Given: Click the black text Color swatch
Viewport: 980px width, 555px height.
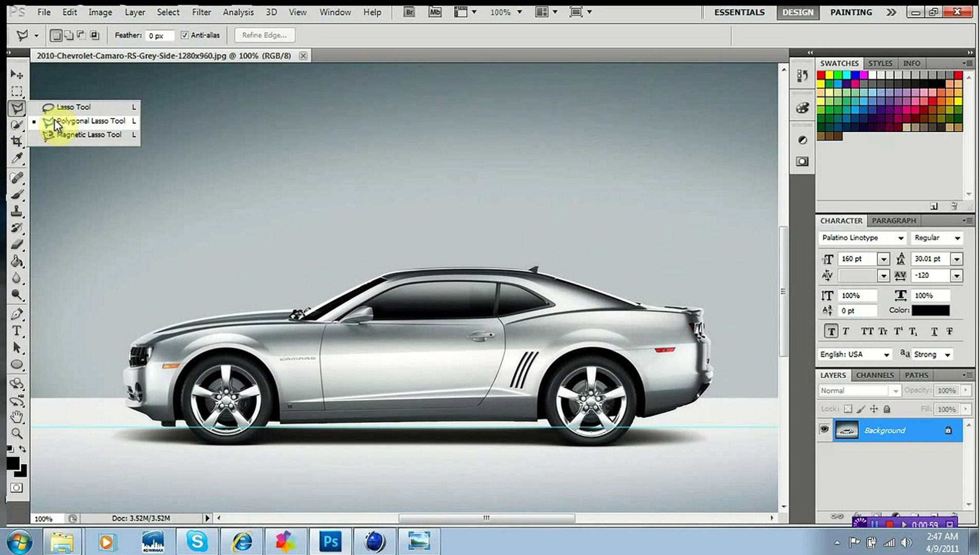Looking at the screenshot, I should [930, 310].
